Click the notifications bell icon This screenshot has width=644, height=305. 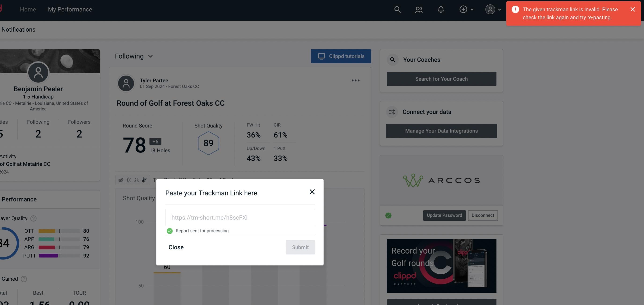(441, 9)
